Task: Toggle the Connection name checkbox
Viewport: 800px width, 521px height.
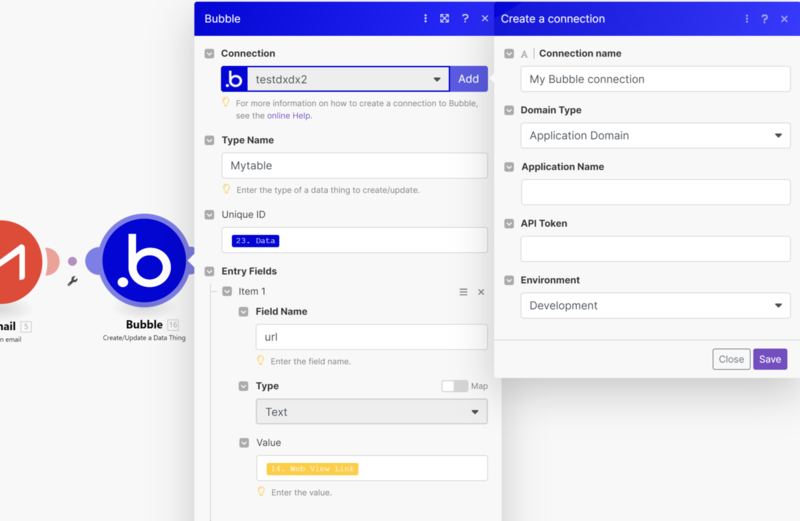Action: (509, 54)
